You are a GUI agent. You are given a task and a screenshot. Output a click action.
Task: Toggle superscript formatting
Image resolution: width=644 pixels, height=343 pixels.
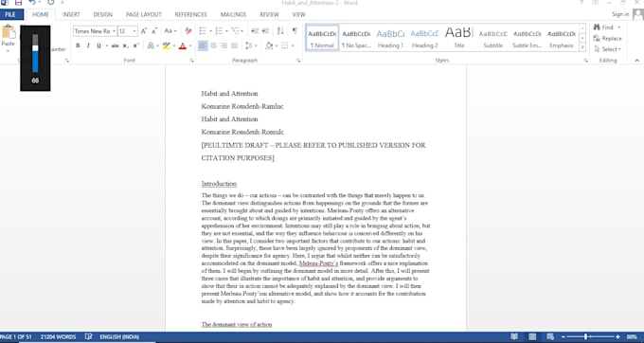(x=136, y=45)
